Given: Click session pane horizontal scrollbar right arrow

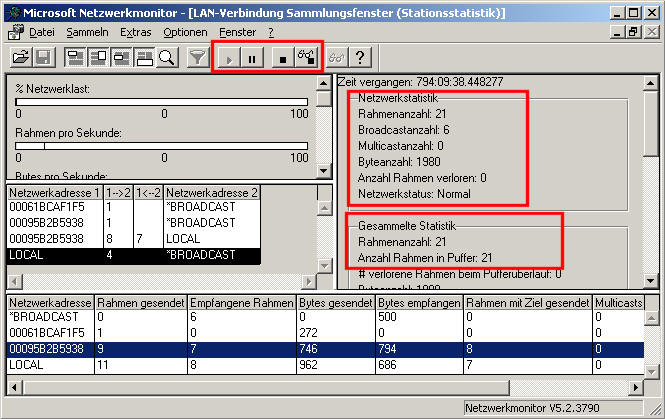Looking at the screenshot, I should tap(309, 281).
